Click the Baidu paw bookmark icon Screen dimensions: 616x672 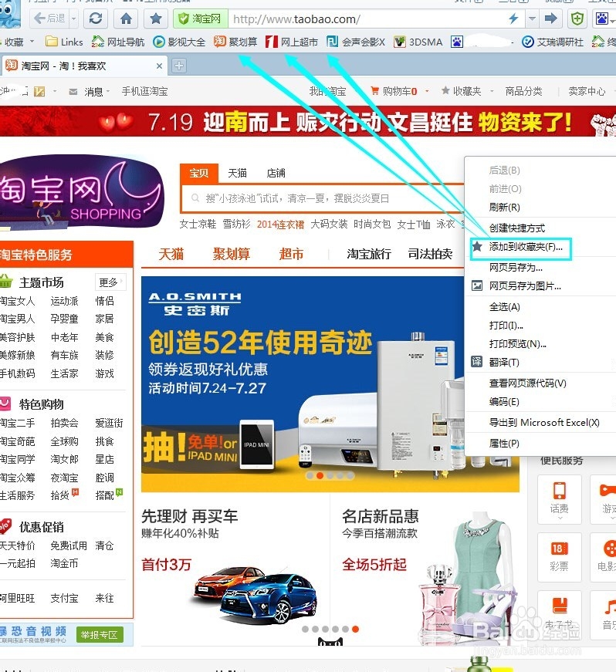pos(457,42)
